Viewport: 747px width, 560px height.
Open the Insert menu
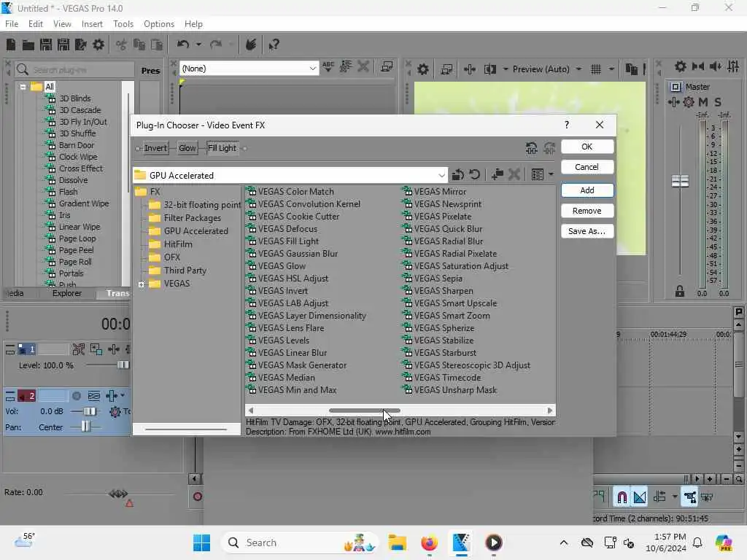[92, 24]
